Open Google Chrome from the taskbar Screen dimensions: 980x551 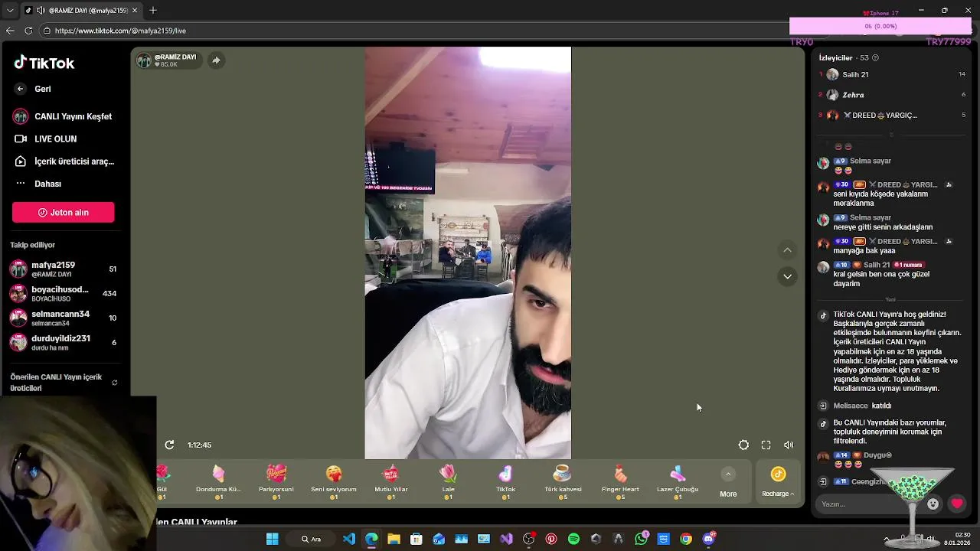686,539
